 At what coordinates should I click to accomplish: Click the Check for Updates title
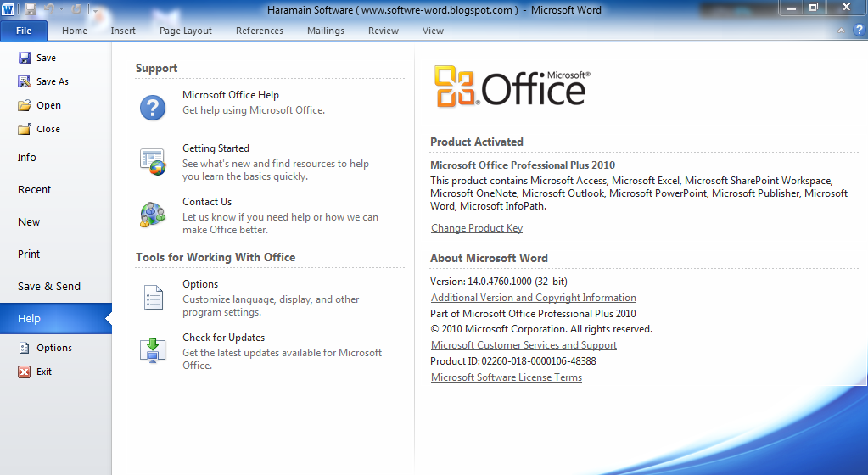[x=224, y=337]
